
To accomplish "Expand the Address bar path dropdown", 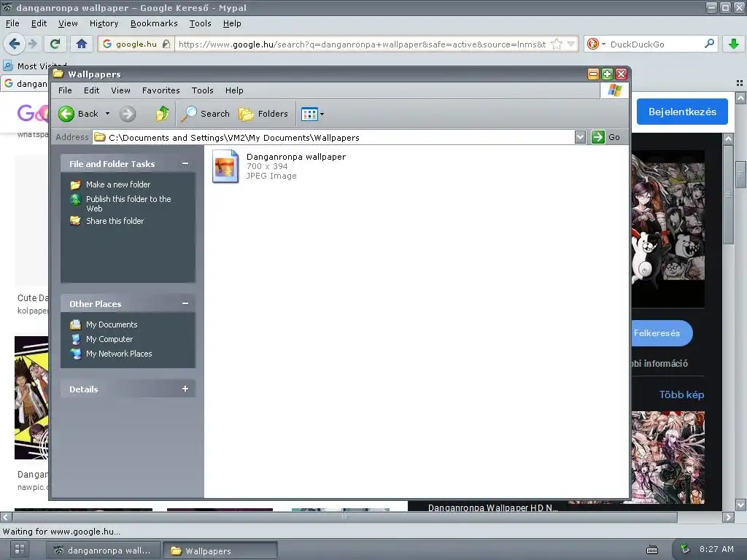I will [580, 137].
